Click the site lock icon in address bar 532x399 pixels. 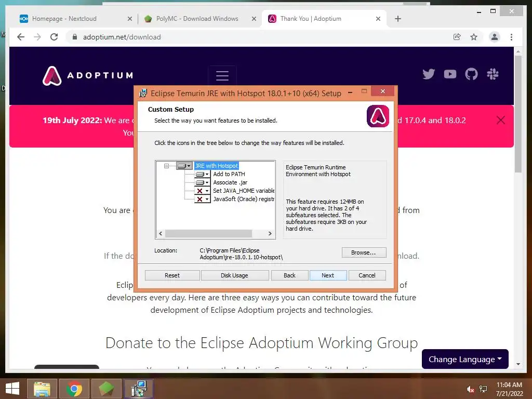75,37
